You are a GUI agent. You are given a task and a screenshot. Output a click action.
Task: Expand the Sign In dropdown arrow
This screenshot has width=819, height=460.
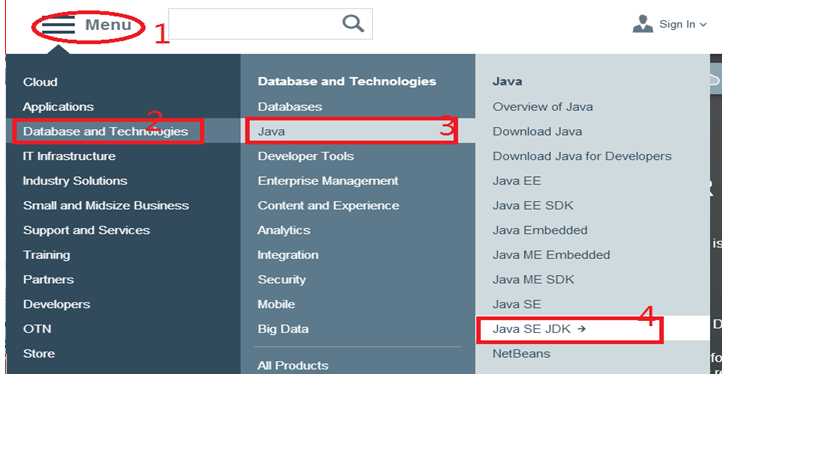(x=703, y=25)
